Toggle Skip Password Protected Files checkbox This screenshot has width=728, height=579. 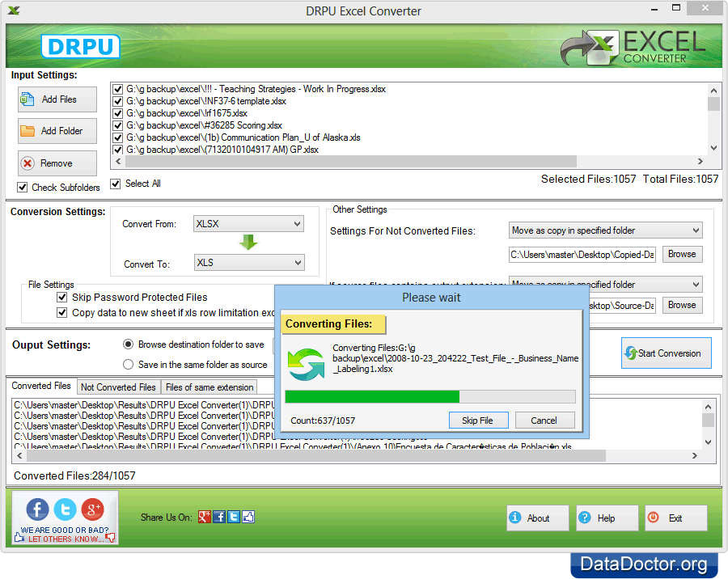[x=61, y=297]
